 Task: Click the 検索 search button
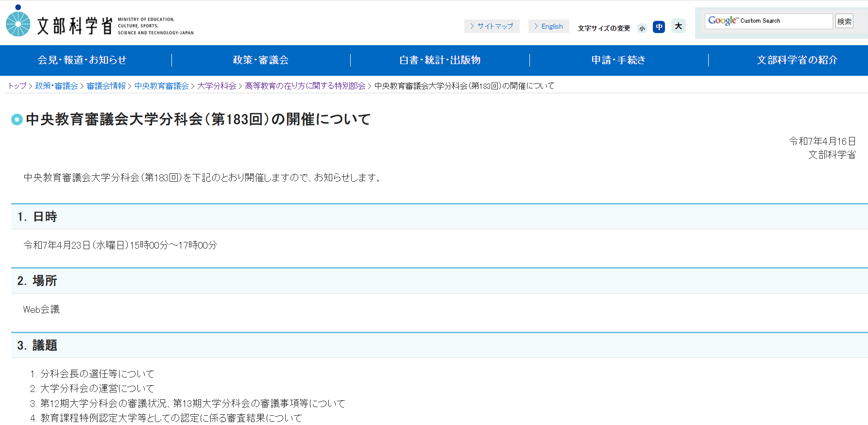844,21
